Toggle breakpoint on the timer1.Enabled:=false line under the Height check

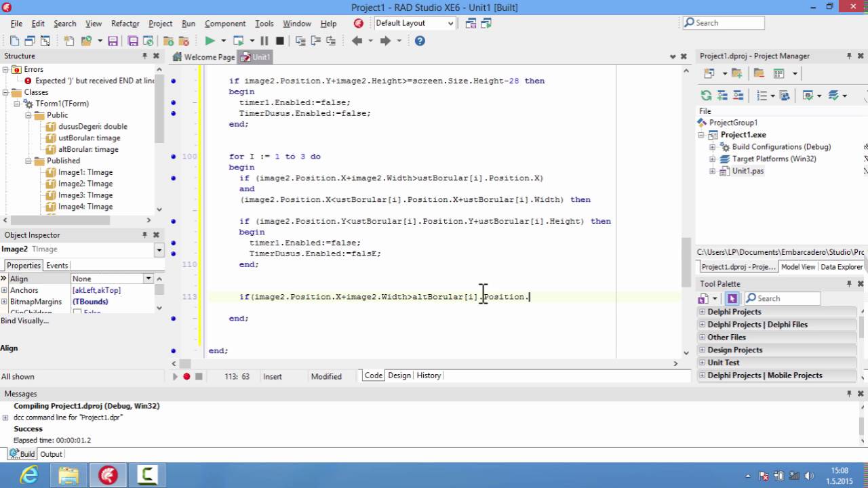point(174,102)
